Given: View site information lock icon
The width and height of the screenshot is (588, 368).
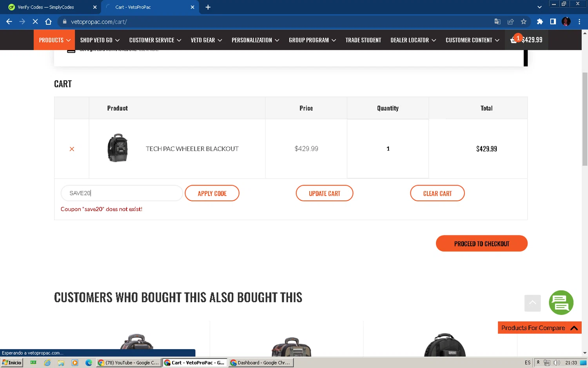Looking at the screenshot, I should [65, 22].
